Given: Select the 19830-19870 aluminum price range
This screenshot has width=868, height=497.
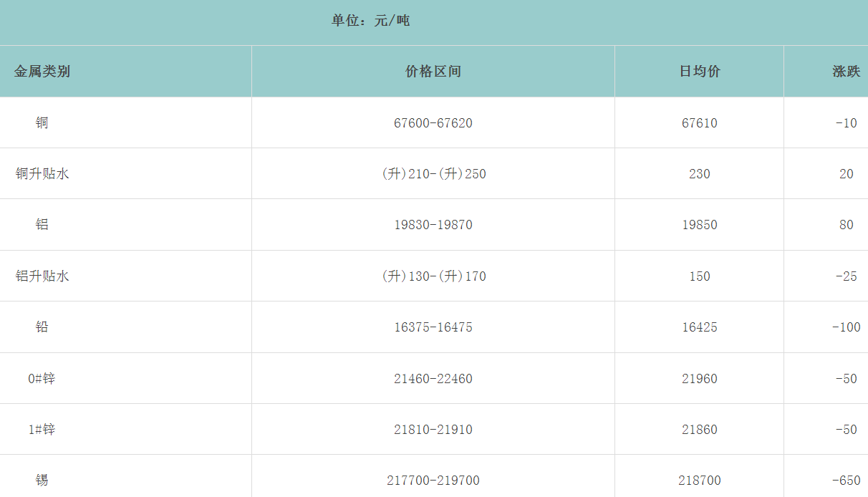Looking at the screenshot, I should 433,225.
